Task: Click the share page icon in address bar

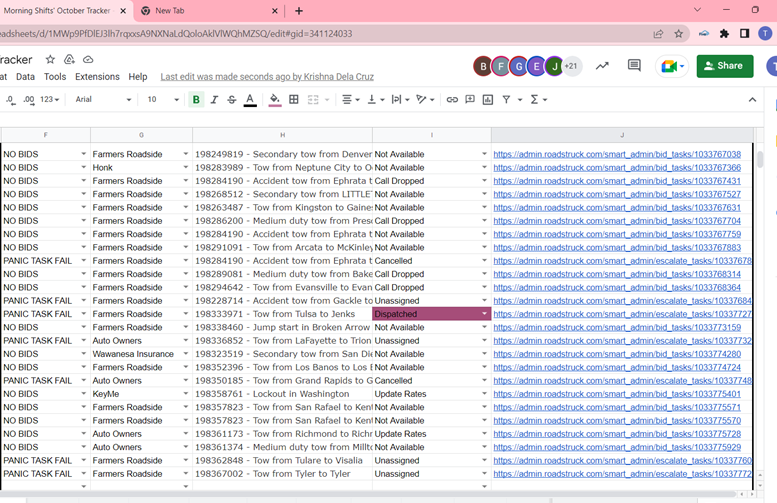Action: pos(658,34)
